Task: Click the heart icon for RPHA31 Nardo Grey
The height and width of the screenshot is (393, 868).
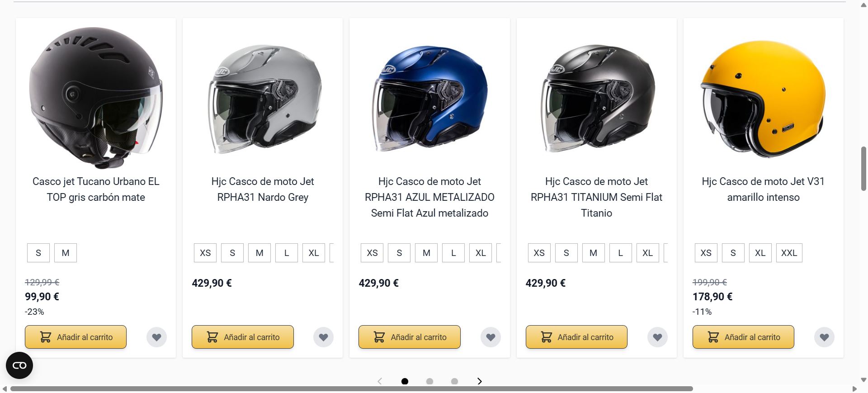Action: [323, 337]
